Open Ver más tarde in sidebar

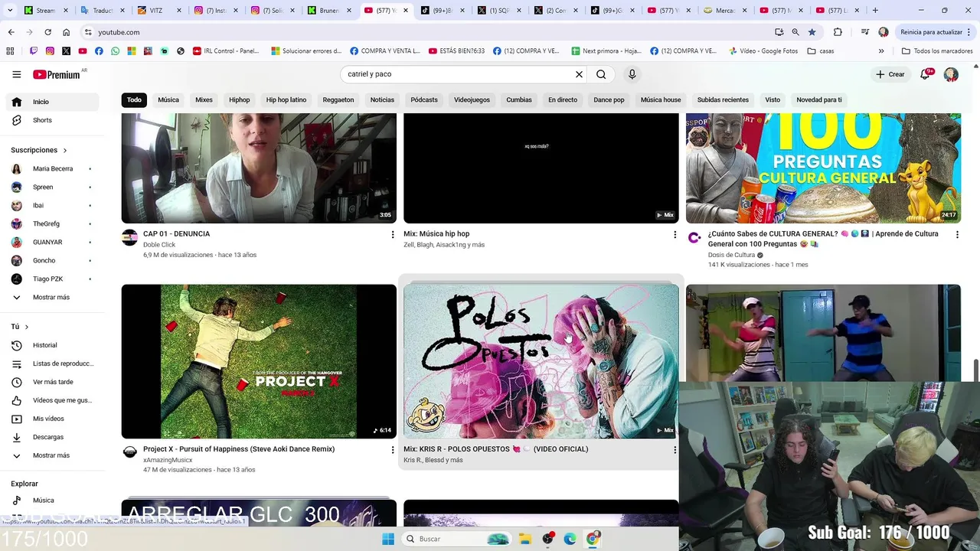pos(52,382)
